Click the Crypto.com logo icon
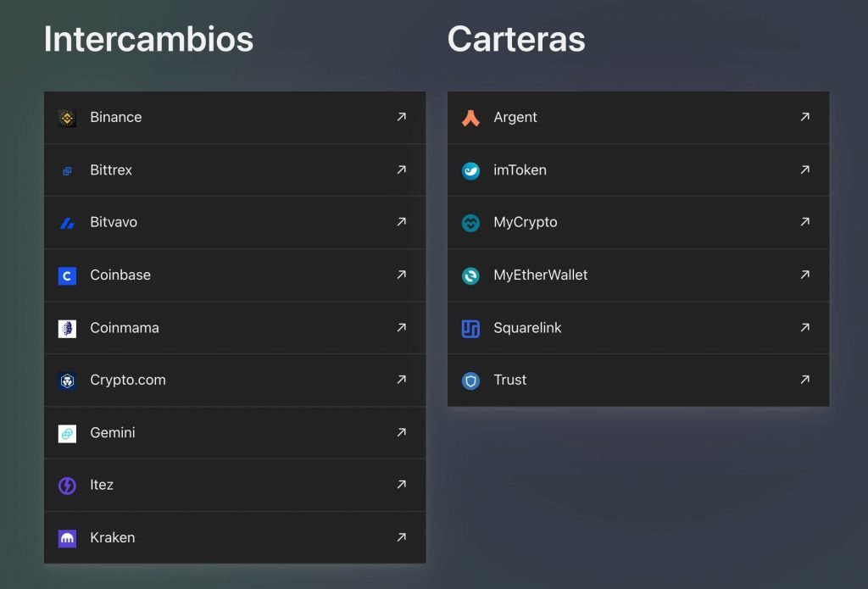The height and width of the screenshot is (589, 868). (67, 381)
